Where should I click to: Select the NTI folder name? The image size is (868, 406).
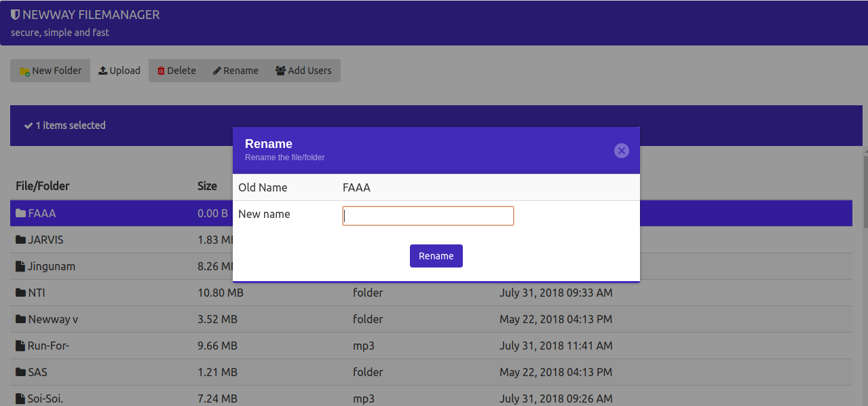tap(37, 293)
